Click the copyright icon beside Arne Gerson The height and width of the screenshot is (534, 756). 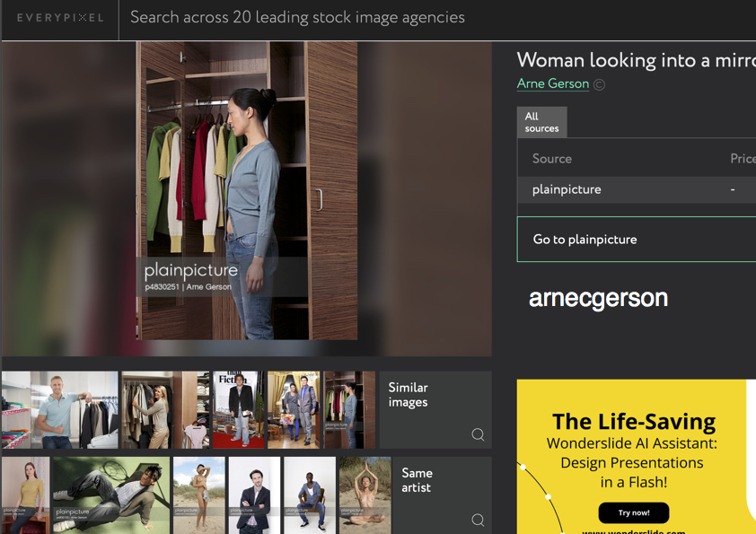tap(599, 85)
